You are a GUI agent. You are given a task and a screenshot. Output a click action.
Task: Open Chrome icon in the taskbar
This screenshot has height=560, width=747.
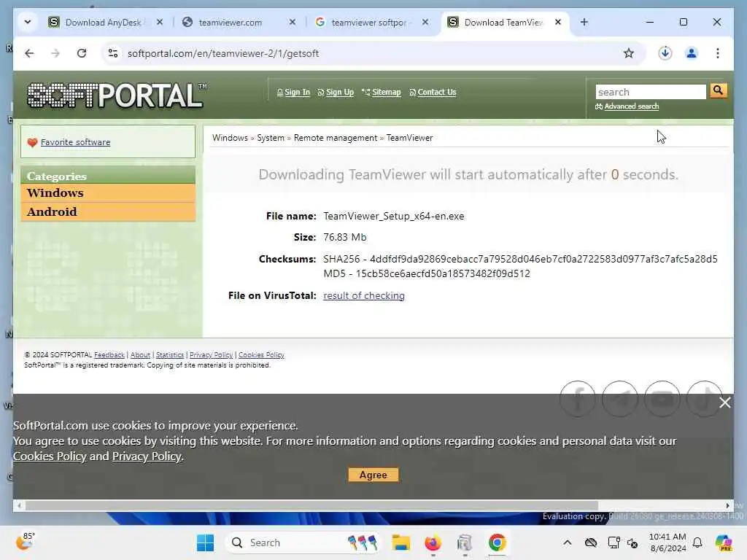click(x=497, y=542)
